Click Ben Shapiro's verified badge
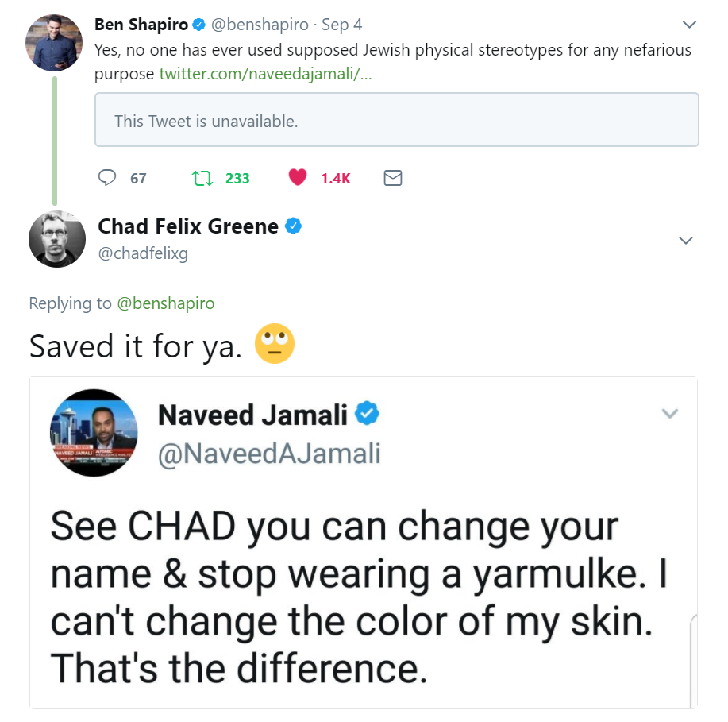Image resolution: width=728 pixels, height=722 pixels. 199,25
